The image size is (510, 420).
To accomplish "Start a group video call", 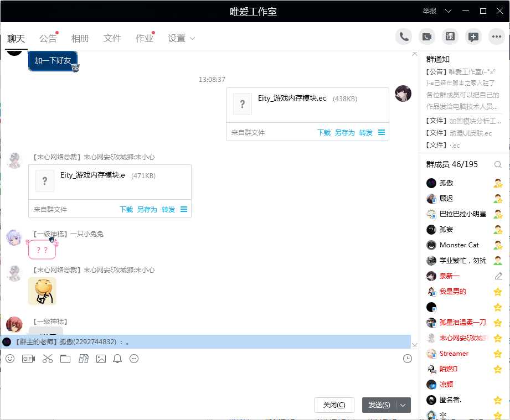I will point(427,37).
